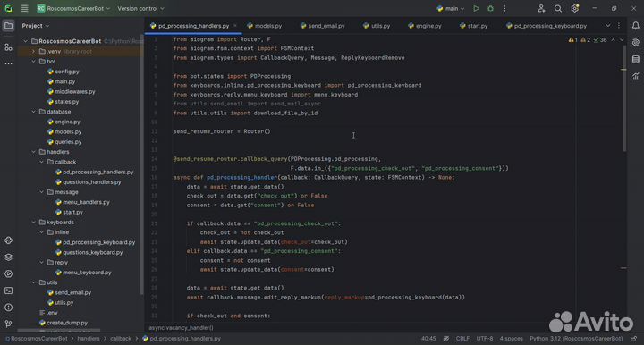Open the Structure tool window icon
This screenshot has width=644, height=345.
pyautogui.click(x=8, y=47)
